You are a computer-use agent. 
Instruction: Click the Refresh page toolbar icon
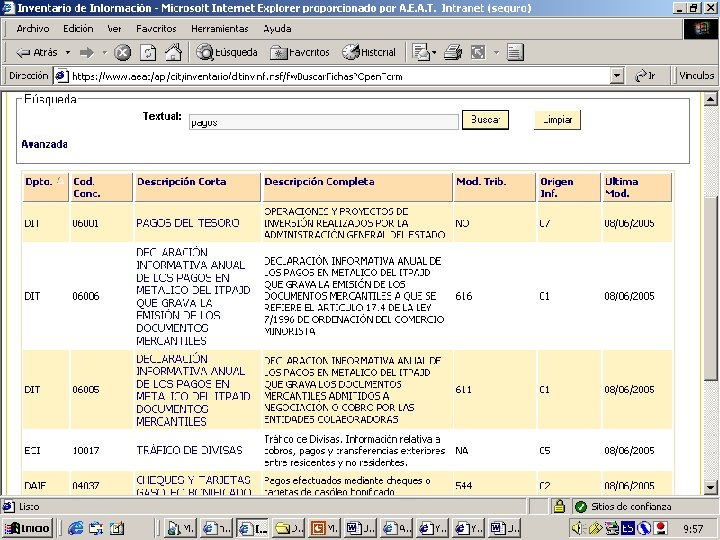(148, 52)
